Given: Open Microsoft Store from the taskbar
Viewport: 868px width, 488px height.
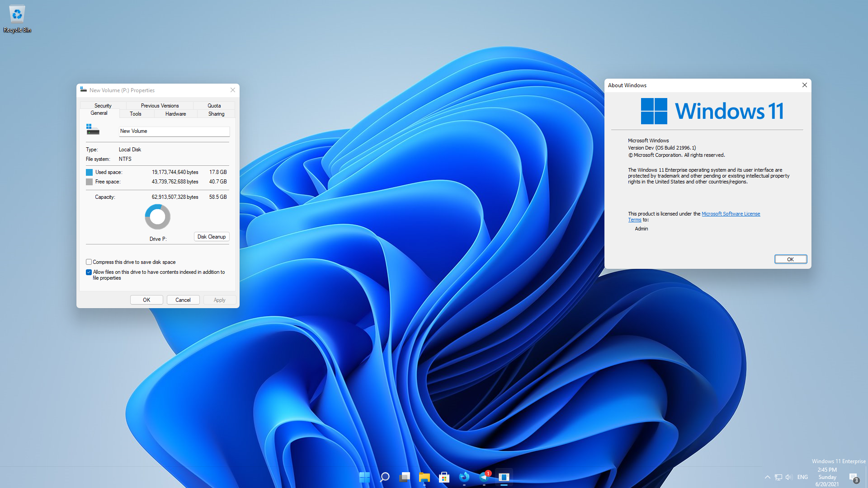Looking at the screenshot, I should [x=444, y=477].
